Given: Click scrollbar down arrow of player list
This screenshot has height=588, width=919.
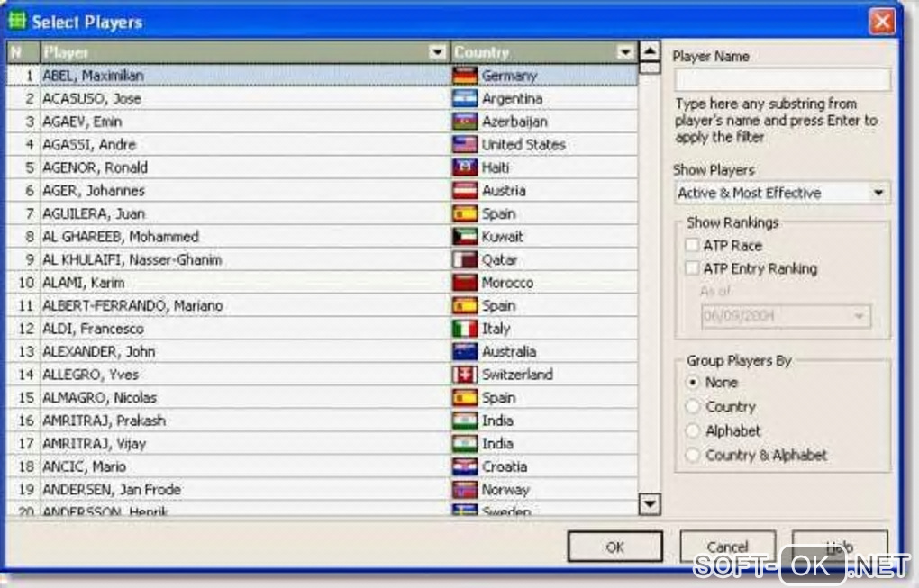Looking at the screenshot, I should [650, 503].
